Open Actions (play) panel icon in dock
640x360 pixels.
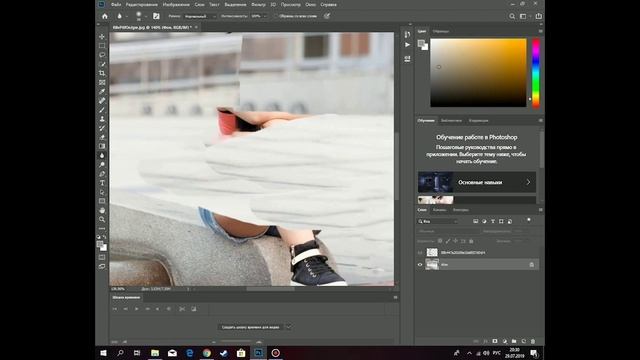(x=407, y=45)
